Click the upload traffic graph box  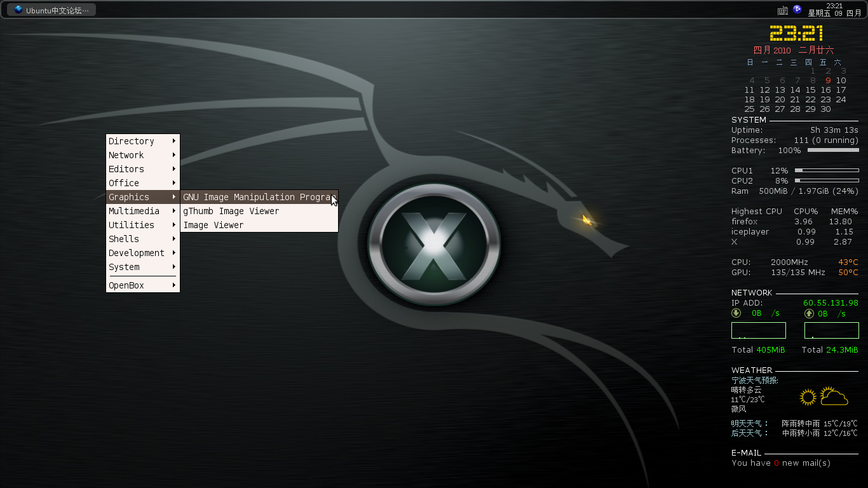click(832, 330)
